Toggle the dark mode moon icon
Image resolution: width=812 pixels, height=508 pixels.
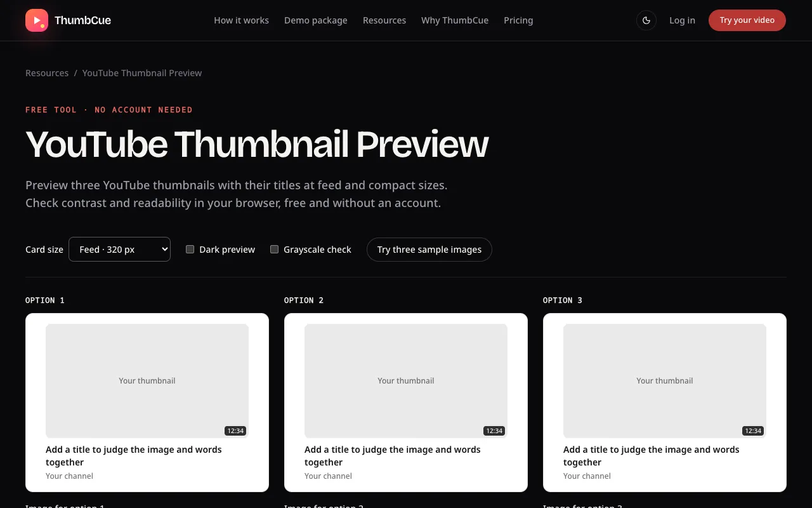pos(646,20)
